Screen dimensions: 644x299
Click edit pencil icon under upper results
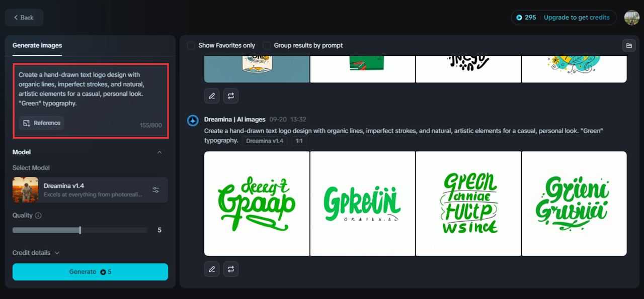coord(212,96)
